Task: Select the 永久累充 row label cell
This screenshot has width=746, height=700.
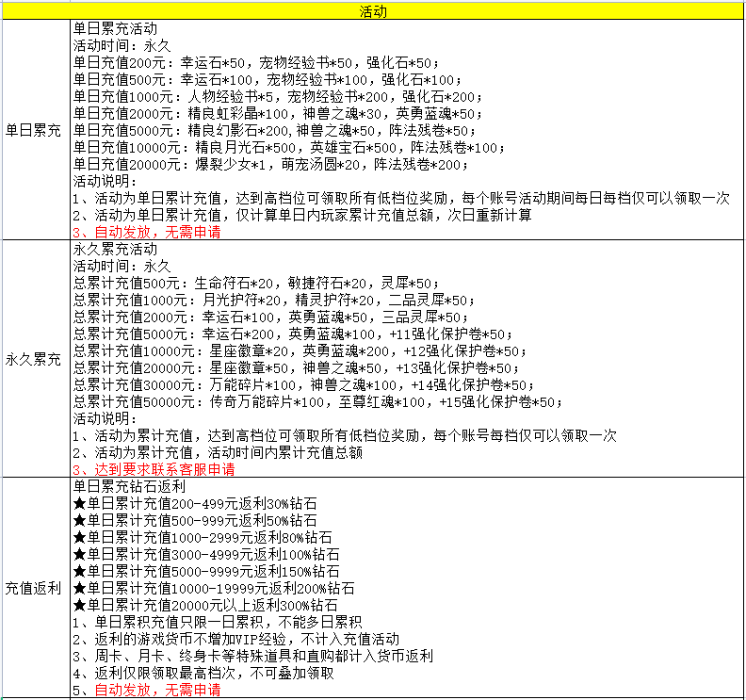Action: [x=36, y=359]
